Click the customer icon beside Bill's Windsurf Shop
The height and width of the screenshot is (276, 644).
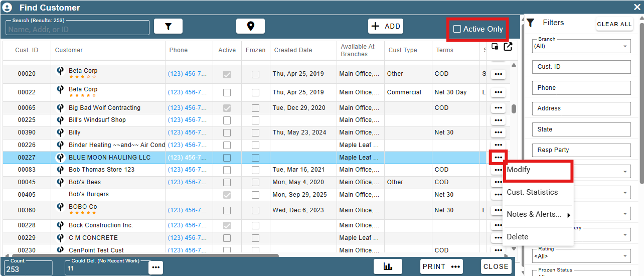click(60, 120)
